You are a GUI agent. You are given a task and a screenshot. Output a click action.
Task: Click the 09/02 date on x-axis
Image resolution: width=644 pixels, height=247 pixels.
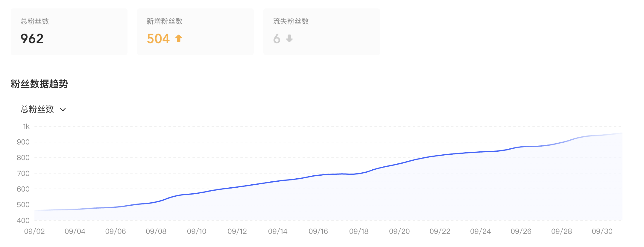pyautogui.click(x=34, y=231)
